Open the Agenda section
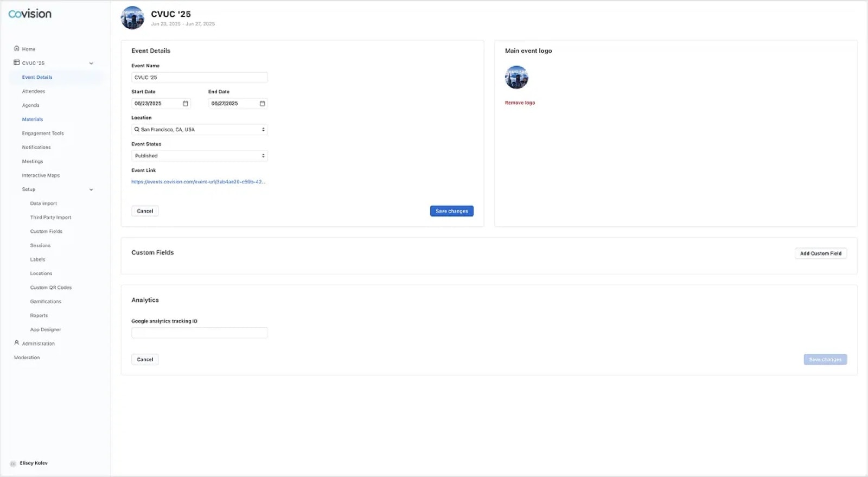Image resolution: width=868 pixels, height=477 pixels. pos(31,105)
